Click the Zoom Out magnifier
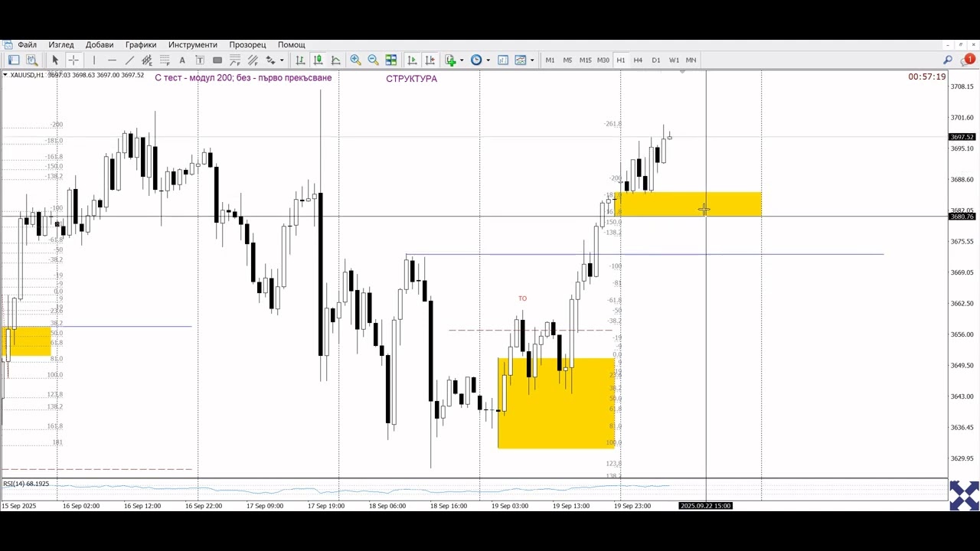 [373, 60]
